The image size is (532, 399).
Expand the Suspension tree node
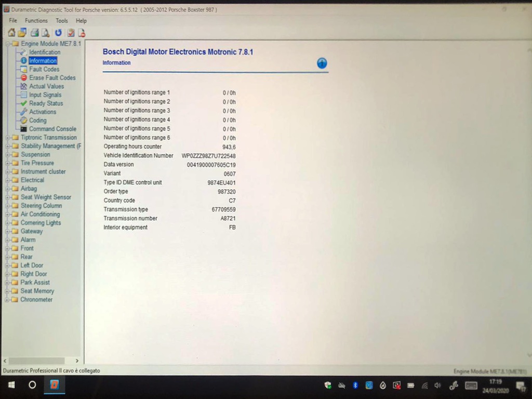tap(7, 154)
